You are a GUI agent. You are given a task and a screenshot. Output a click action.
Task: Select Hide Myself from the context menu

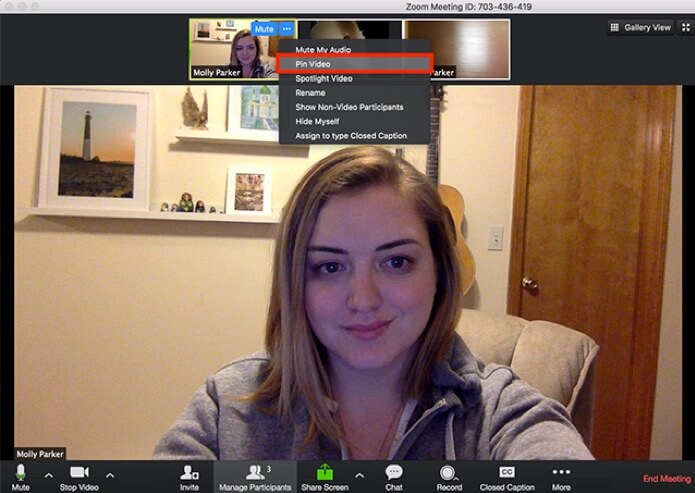319,121
